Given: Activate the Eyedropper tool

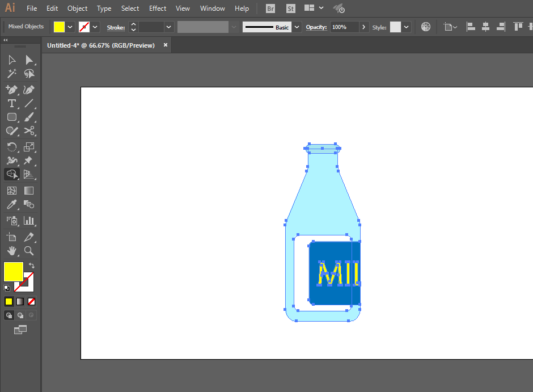Looking at the screenshot, I should point(12,204).
